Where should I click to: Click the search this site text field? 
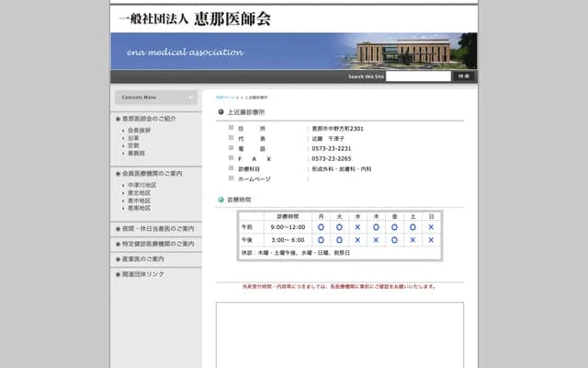[418, 76]
